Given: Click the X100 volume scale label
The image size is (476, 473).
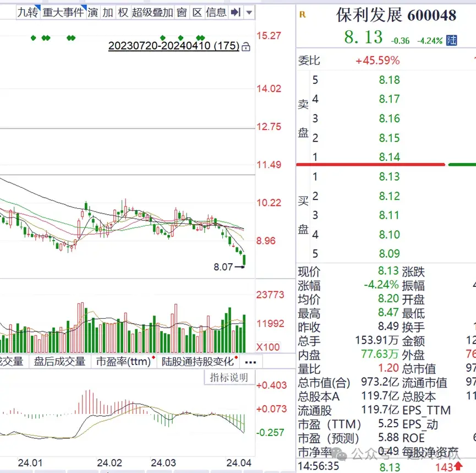Looking at the screenshot, I should click(267, 347).
